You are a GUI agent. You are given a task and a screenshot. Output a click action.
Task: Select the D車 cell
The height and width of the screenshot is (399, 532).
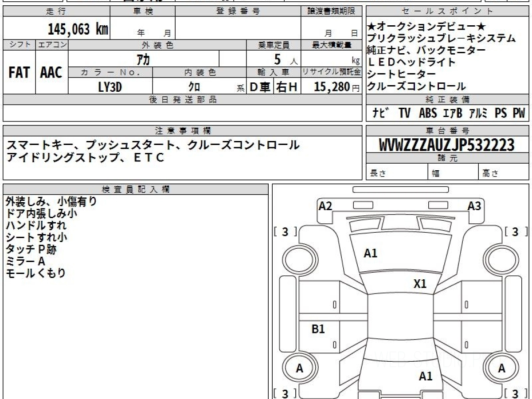[260, 87]
